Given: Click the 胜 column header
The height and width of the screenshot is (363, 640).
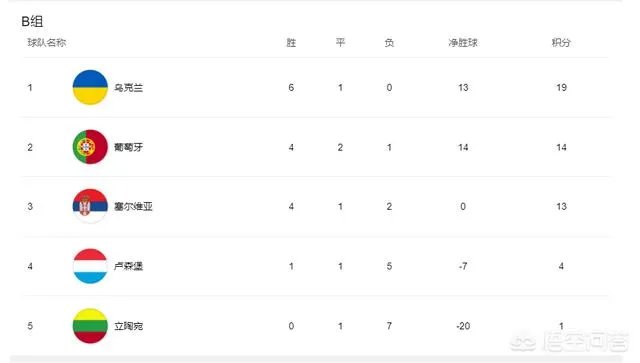Looking at the screenshot, I should tap(291, 42).
